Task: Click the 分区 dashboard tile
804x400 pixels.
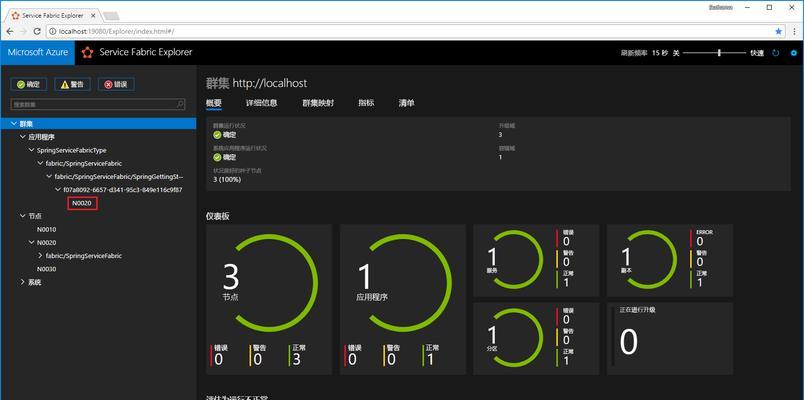Action: coord(536,338)
